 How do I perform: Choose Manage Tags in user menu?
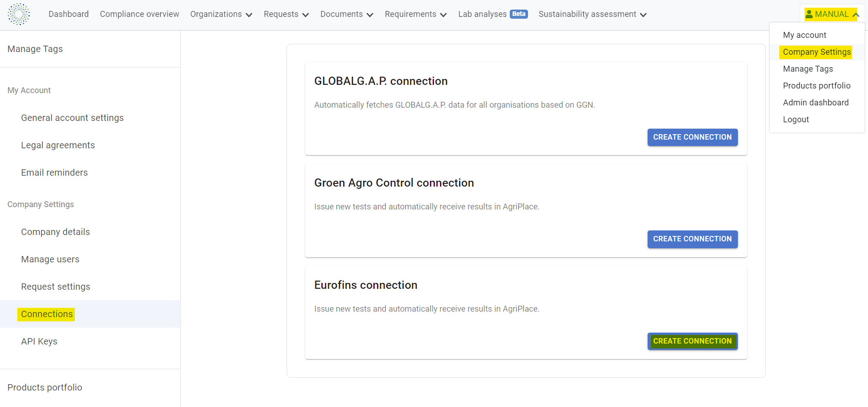(x=808, y=69)
